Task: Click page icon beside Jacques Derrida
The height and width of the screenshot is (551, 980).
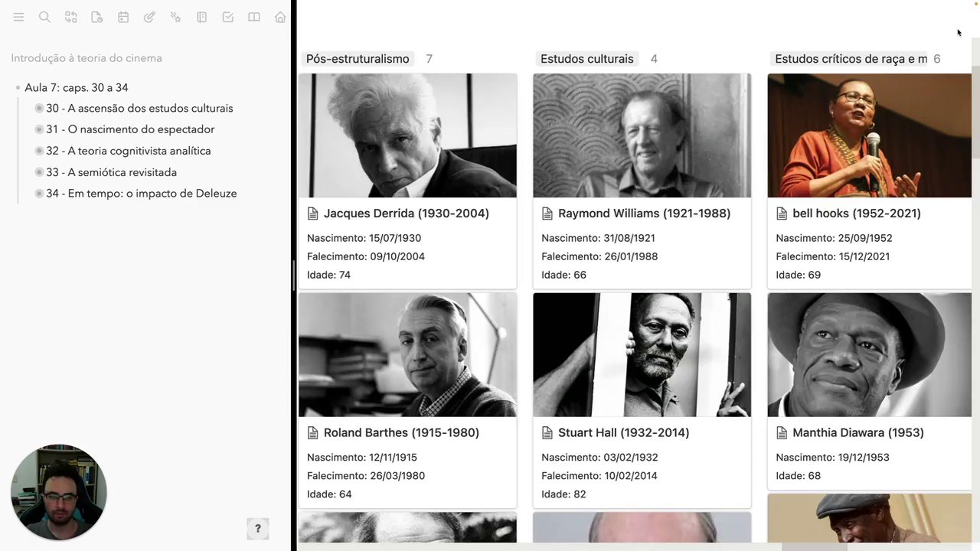Action: 312,214
